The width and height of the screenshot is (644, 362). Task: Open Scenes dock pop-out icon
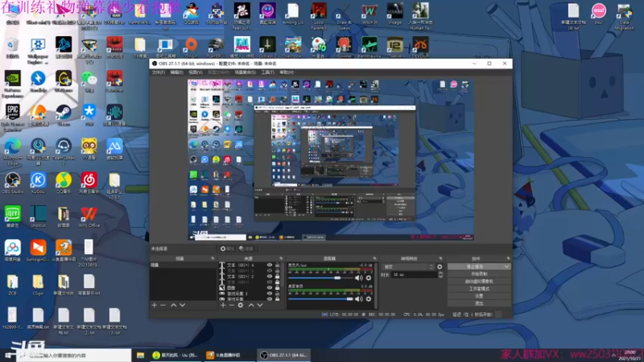click(x=213, y=258)
